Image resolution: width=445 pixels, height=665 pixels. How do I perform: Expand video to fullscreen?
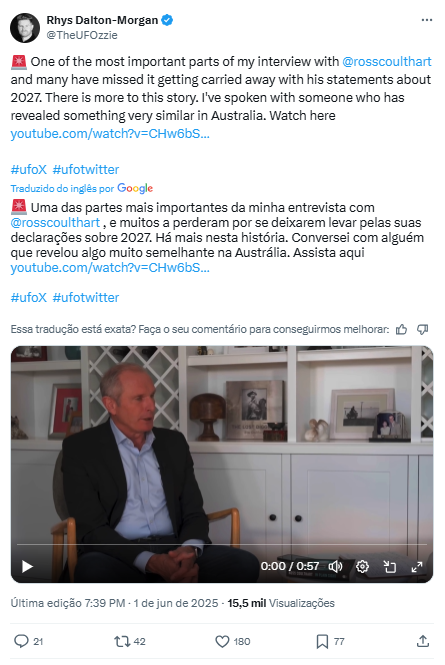pos(417,566)
